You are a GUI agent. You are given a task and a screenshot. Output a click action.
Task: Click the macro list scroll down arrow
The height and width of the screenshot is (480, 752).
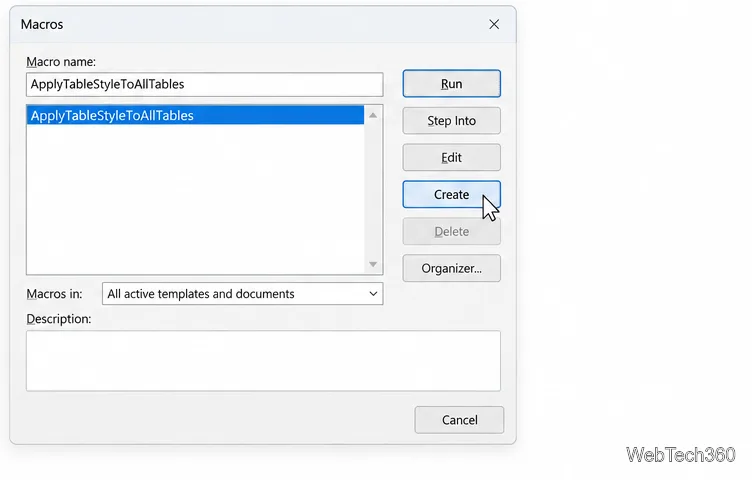pyautogui.click(x=373, y=264)
